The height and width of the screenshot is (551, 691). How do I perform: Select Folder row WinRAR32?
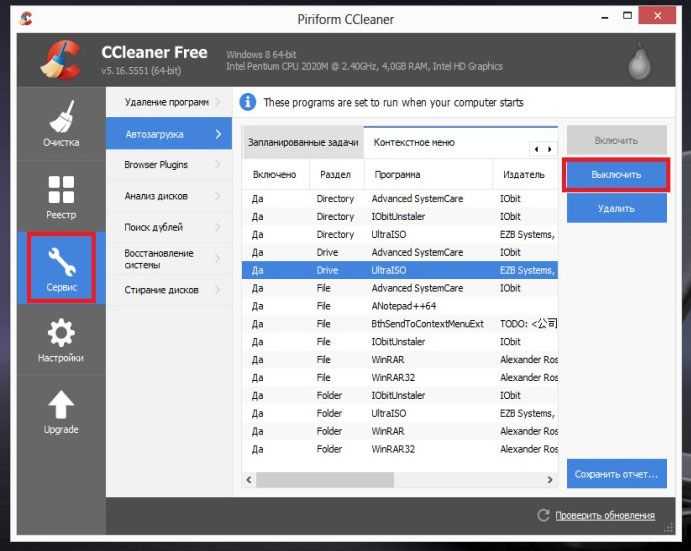click(x=400, y=449)
